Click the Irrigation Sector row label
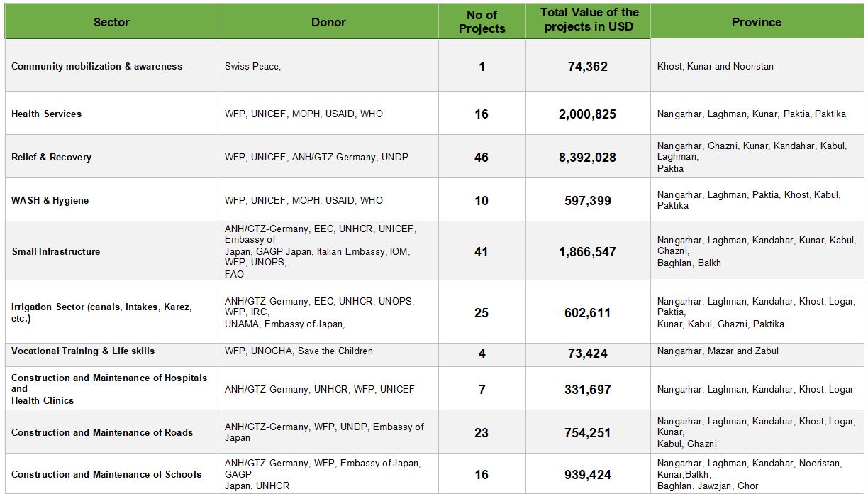Screen dimensions: 868x499 [x=111, y=312]
